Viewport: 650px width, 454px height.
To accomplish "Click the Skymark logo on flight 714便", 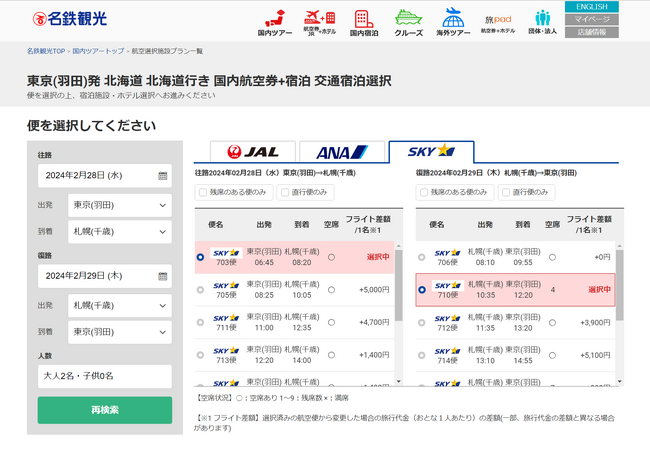I will 448,351.
